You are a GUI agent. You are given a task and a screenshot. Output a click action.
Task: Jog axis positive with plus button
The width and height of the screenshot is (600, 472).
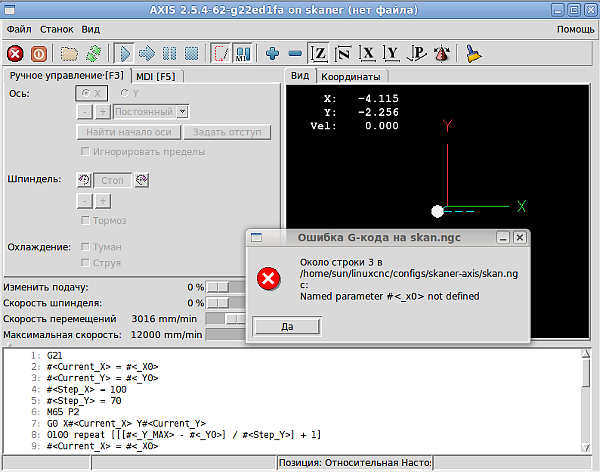pyautogui.click(x=103, y=112)
